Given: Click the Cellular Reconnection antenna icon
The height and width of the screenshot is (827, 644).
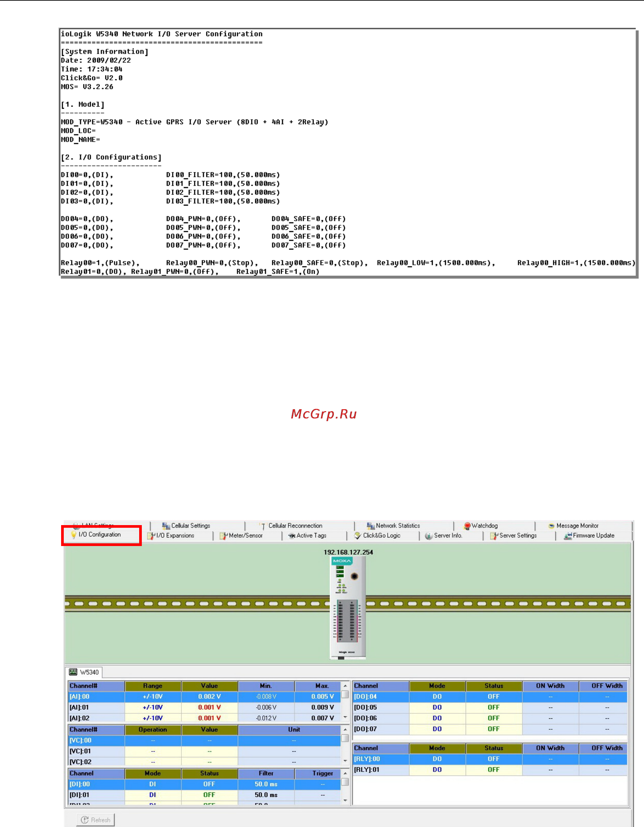Looking at the screenshot, I should tap(263, 526).
